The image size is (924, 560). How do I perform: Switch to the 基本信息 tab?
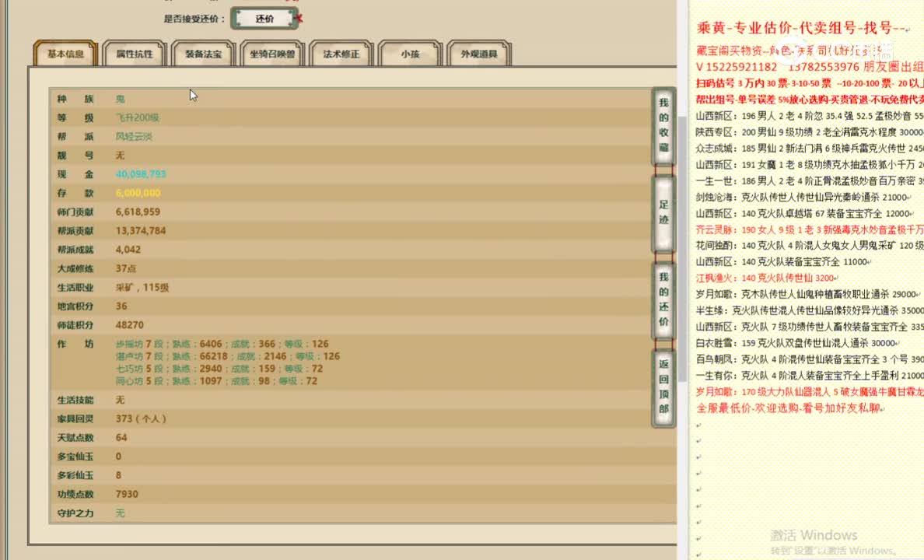(65, 54)
